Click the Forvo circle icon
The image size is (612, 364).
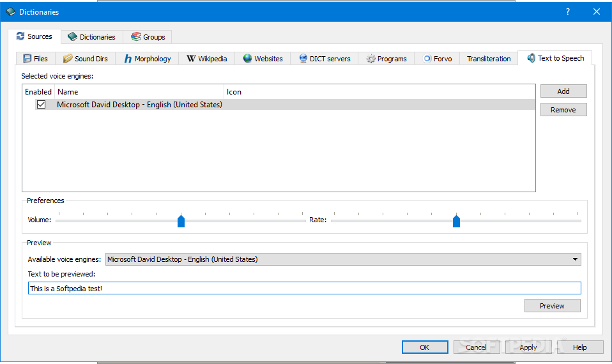427,59
